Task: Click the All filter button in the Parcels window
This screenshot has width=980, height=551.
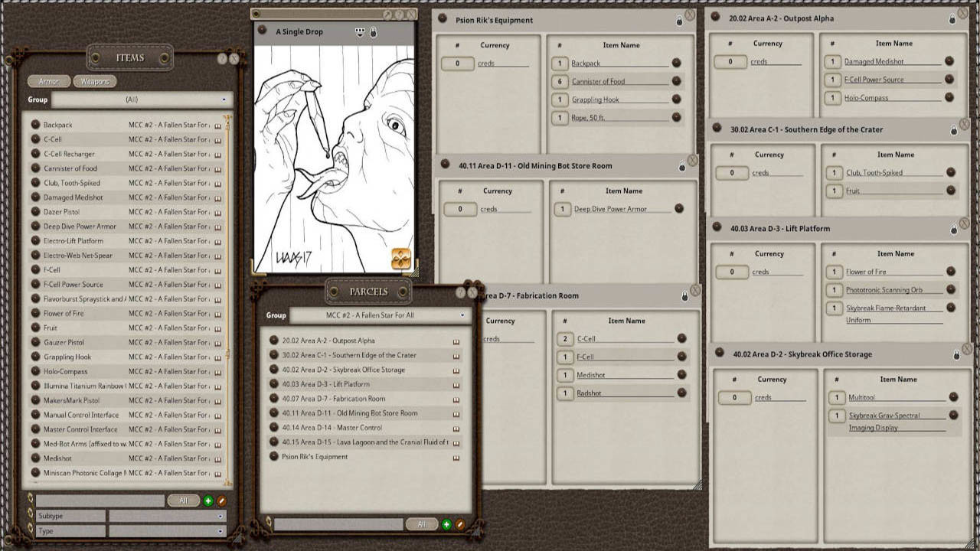Action: coord(421,524)
